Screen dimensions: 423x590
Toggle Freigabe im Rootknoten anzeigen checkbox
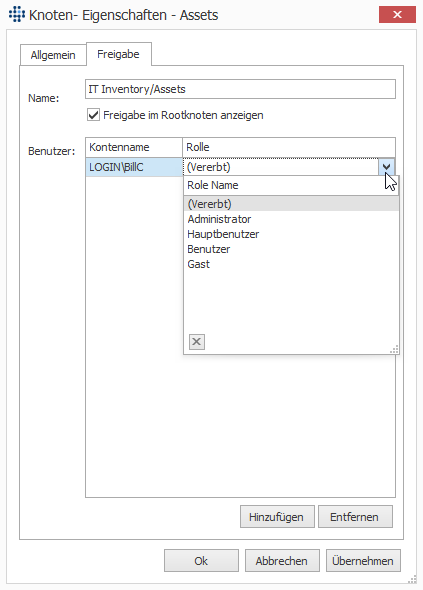93,115
